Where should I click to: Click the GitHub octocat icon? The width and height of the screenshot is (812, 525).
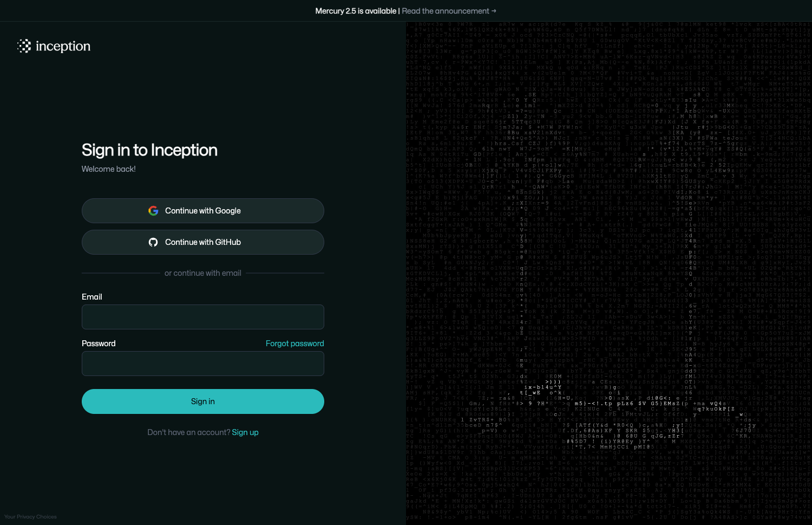pyautogui.click(x=153, y=242)
